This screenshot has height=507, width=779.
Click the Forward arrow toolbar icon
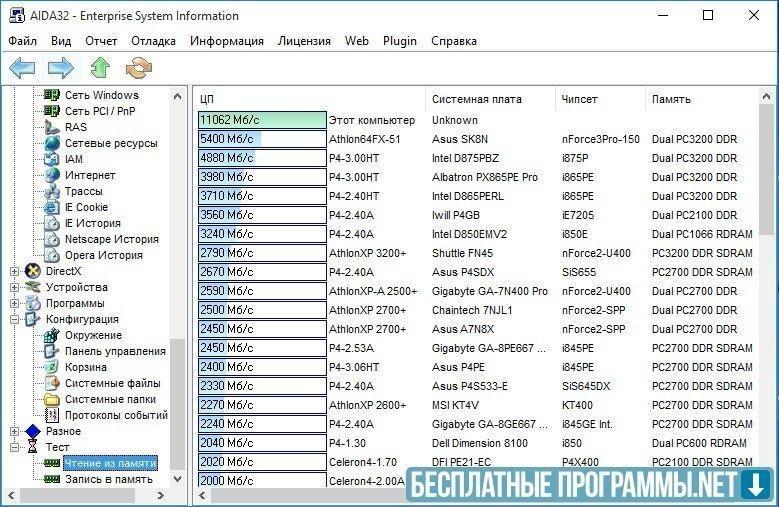pyautogui.click(x=61, y=68)
